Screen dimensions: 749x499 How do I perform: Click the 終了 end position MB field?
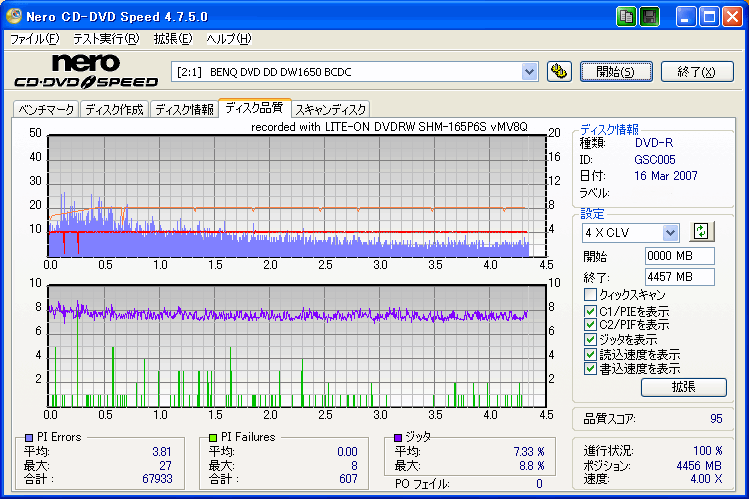click(679, 277)
